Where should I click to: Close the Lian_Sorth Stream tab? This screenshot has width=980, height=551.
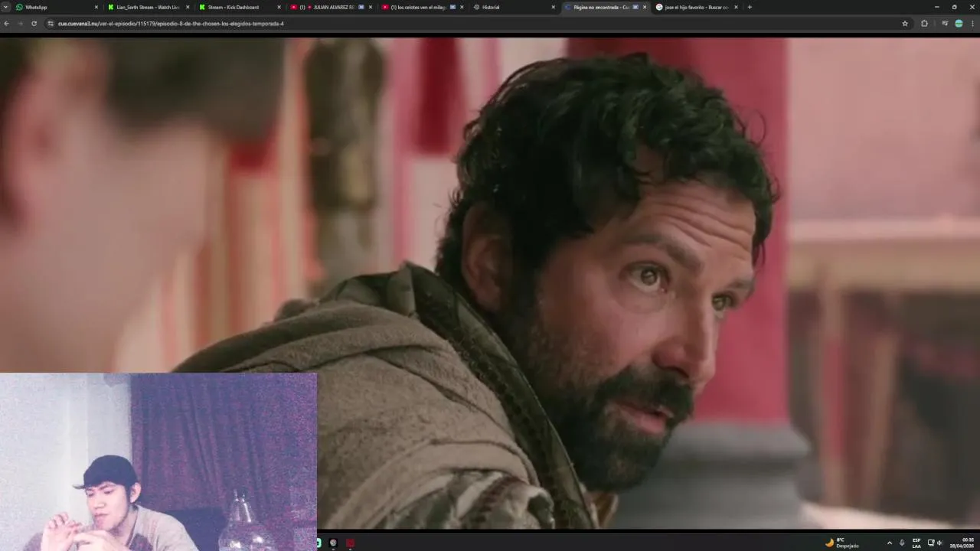(187, 7)
